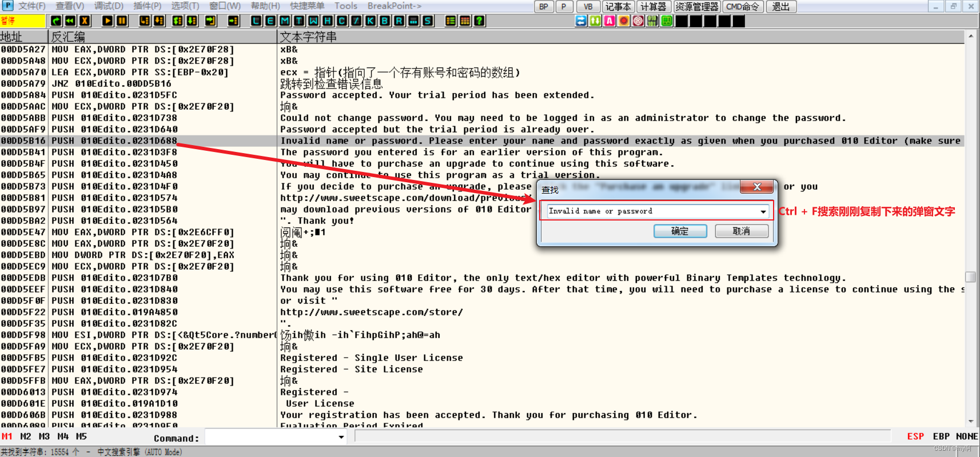This screenshot has height=457, width=980.
Task: Open the 快捷菜单 menu
Action: pyautogui.click(x=307, y=6)
